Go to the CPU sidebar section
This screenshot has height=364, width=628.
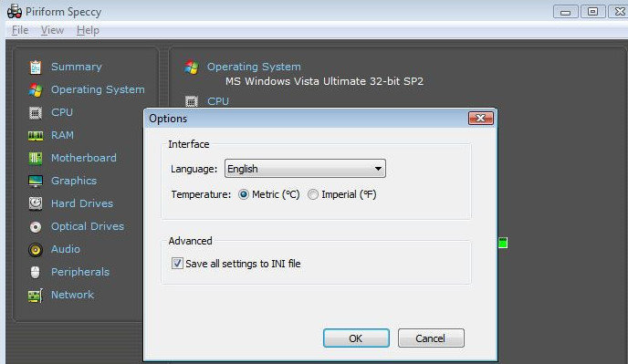62,112
